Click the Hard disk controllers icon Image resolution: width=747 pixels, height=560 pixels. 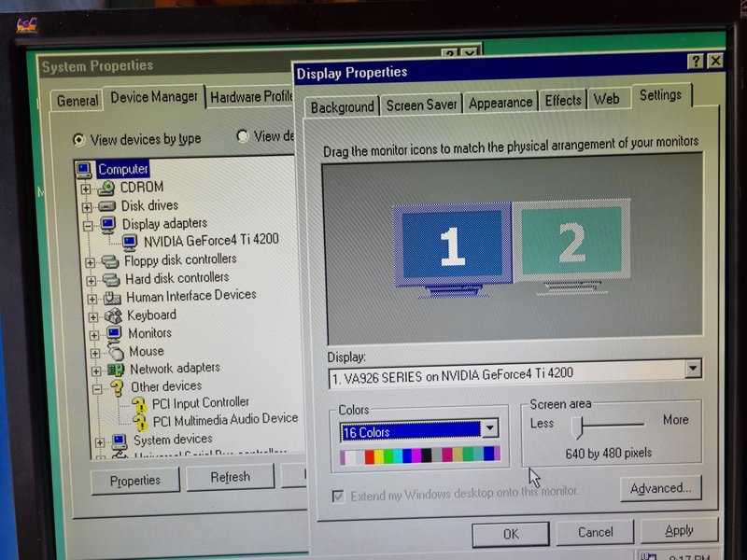(111, 279)
